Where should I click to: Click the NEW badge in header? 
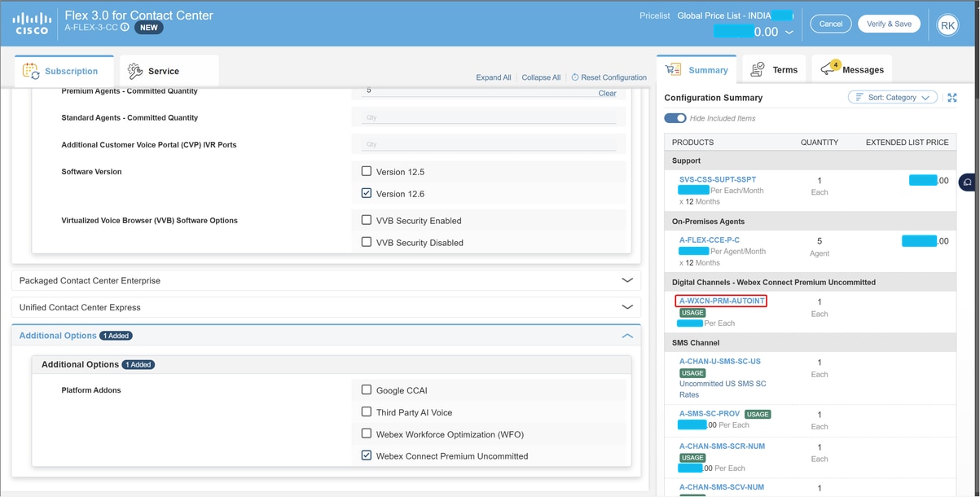149,27
